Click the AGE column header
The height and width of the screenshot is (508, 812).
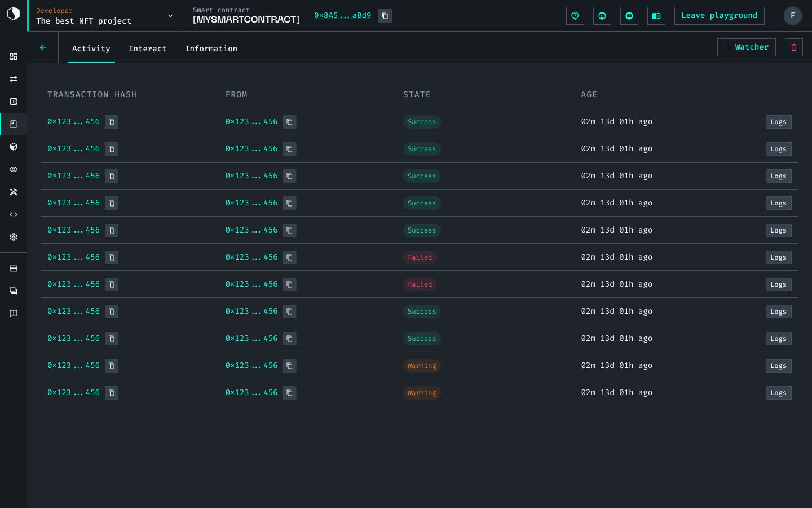[589, 94]
